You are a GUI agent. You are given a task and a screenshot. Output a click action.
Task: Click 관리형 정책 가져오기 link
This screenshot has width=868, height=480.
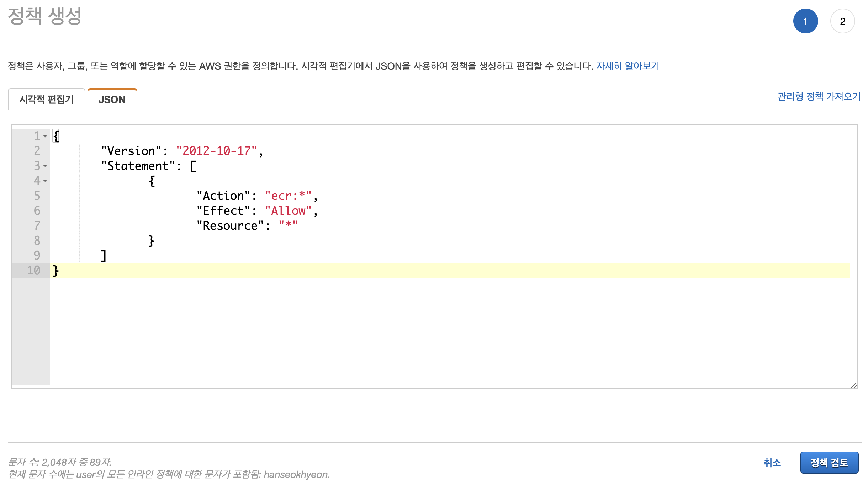(x=819, y=96)
